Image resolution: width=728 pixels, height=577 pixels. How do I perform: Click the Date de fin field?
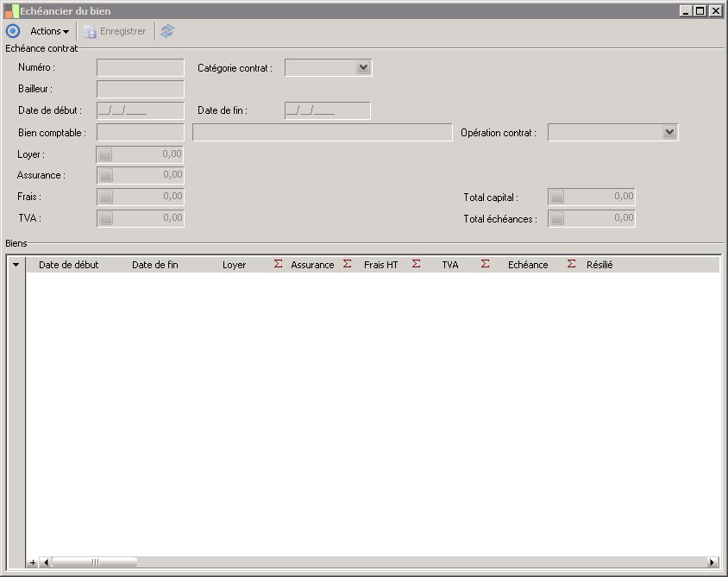click(327, 110)
